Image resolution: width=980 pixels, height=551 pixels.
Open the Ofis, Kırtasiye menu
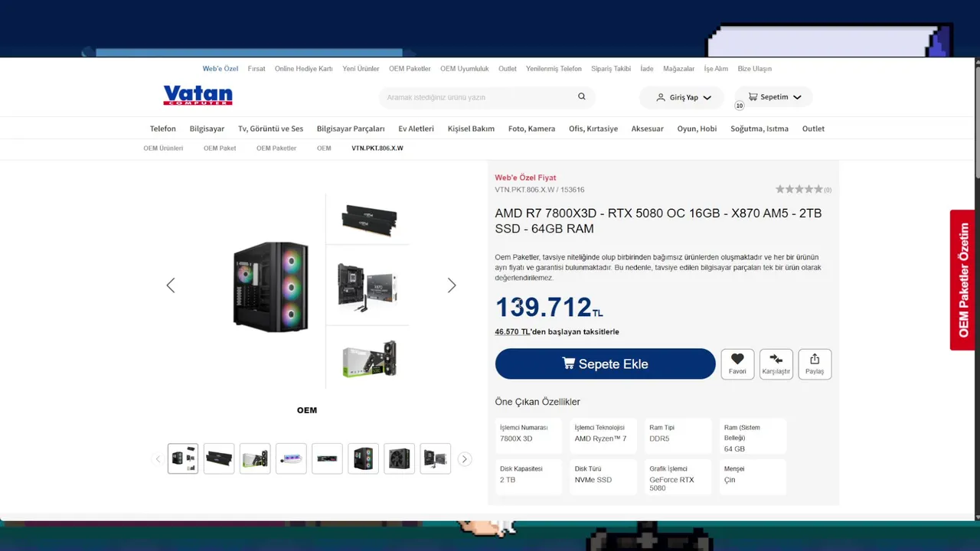[x=593, y=129]
